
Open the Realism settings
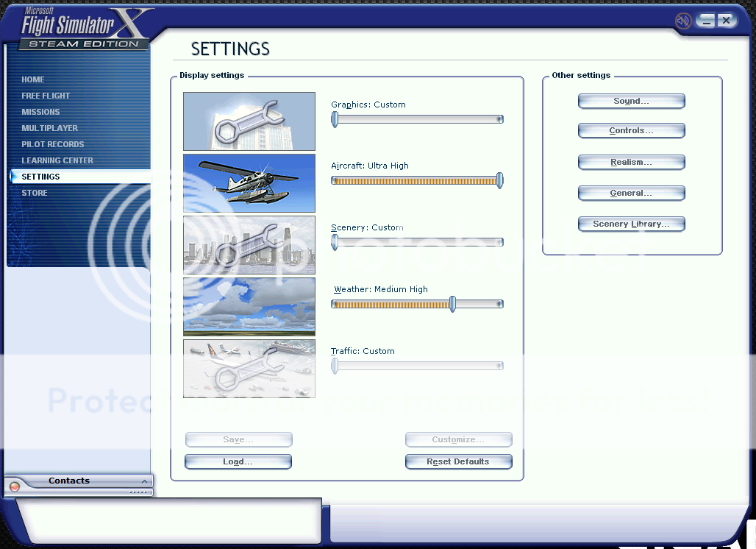(x=631, y=162)
